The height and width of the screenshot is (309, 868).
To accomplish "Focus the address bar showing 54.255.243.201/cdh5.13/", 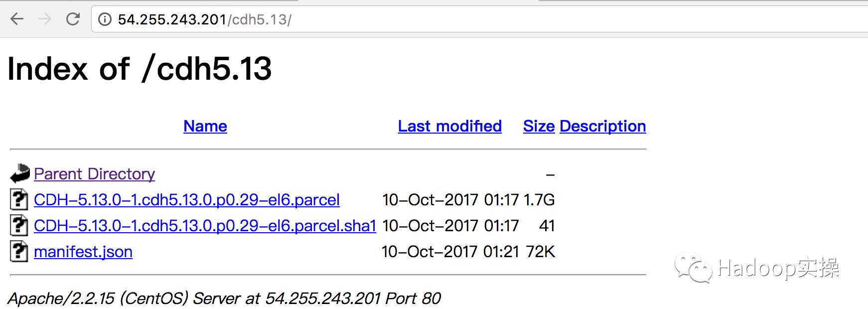I will tap(448, 19).
